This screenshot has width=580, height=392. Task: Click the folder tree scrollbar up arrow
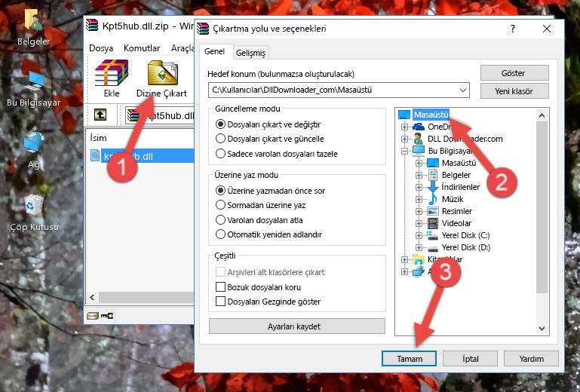click(542, 115)
